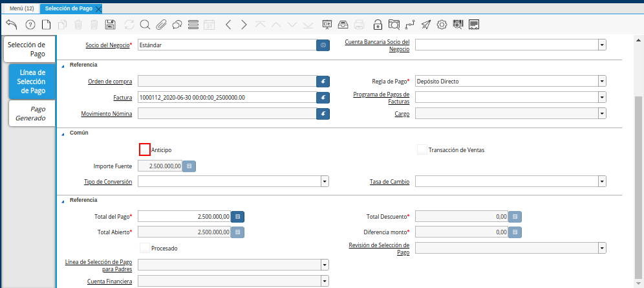Open the Importe Fuente calculator button
This screenshot has width=644, height=288.
click(x=189, y=166)
